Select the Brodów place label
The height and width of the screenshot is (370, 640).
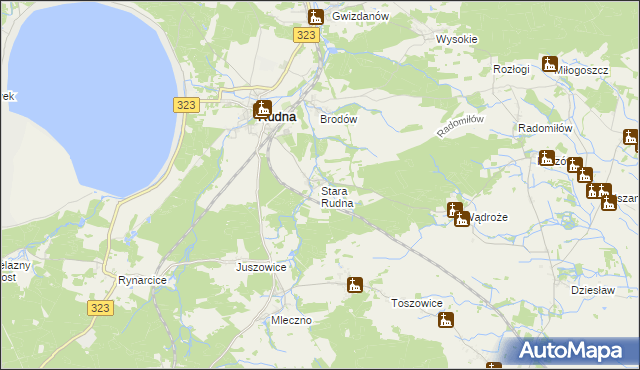(339, 119)
